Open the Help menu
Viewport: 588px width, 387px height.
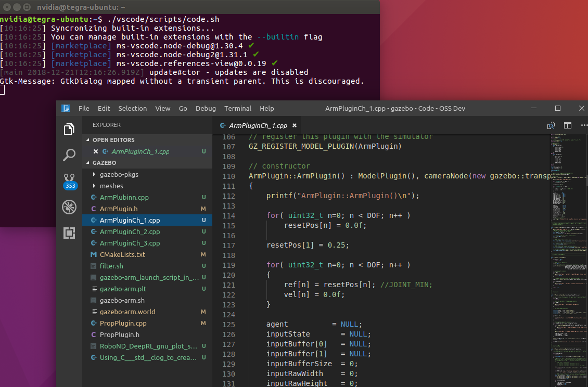pos(267,108)
